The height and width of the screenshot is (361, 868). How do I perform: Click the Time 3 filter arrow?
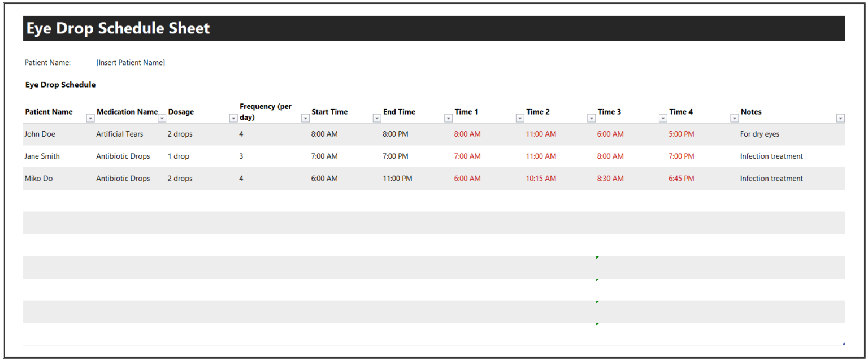pos(663,118)
